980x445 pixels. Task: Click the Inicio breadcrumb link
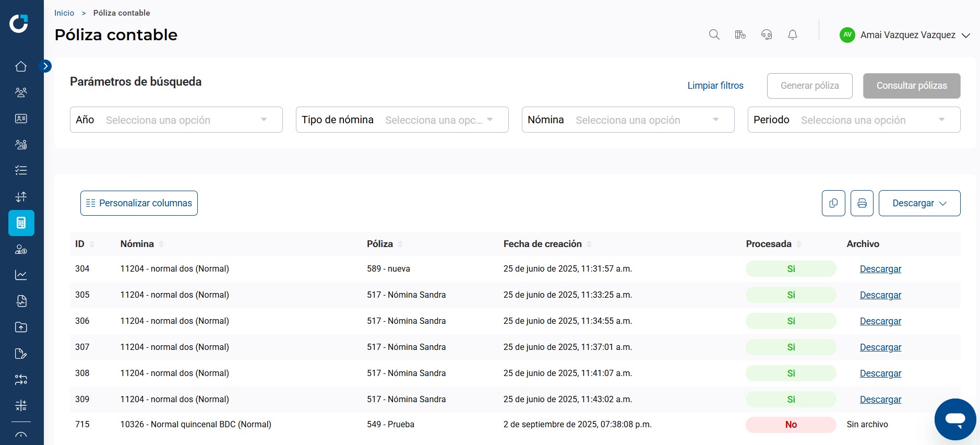point(64,13)
